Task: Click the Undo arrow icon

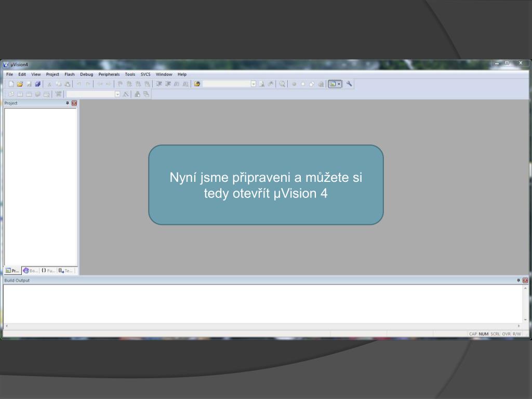Action: [79, 84]
